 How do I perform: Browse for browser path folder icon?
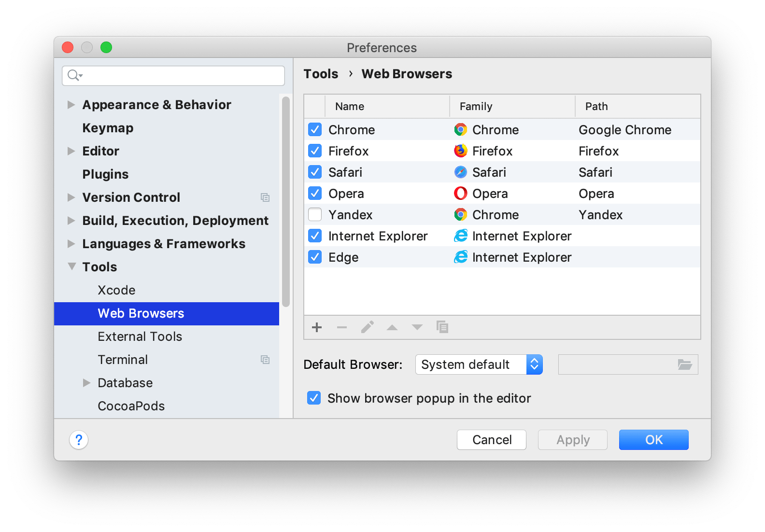[685, 364]
